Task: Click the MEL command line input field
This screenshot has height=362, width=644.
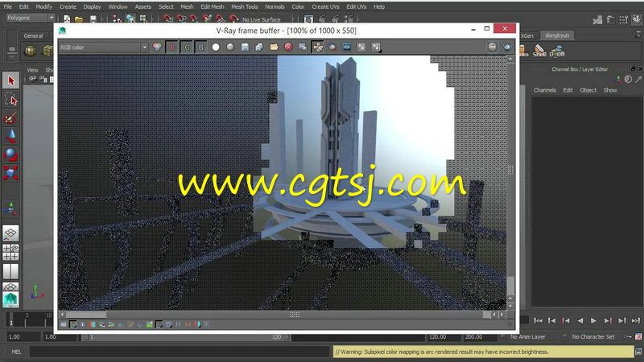Action: click(x=180, y=352)
